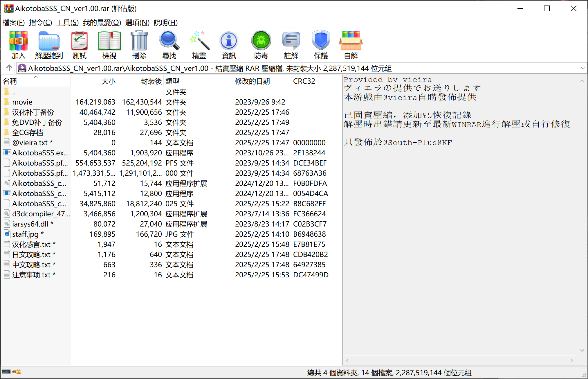The width and height of the screenshot is (588, 379).
Task: Open the Options (選項) menu
Action: pyautogui.click(x=137, y=23)
